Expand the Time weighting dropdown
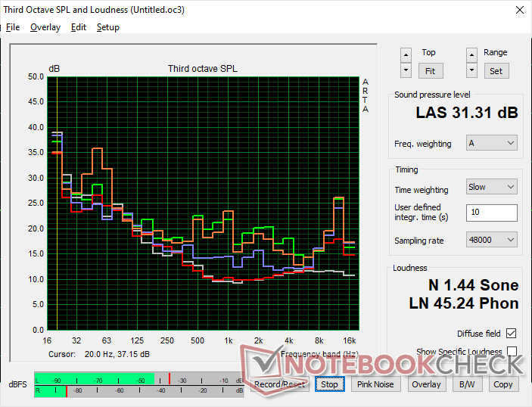 click(492, 187)
